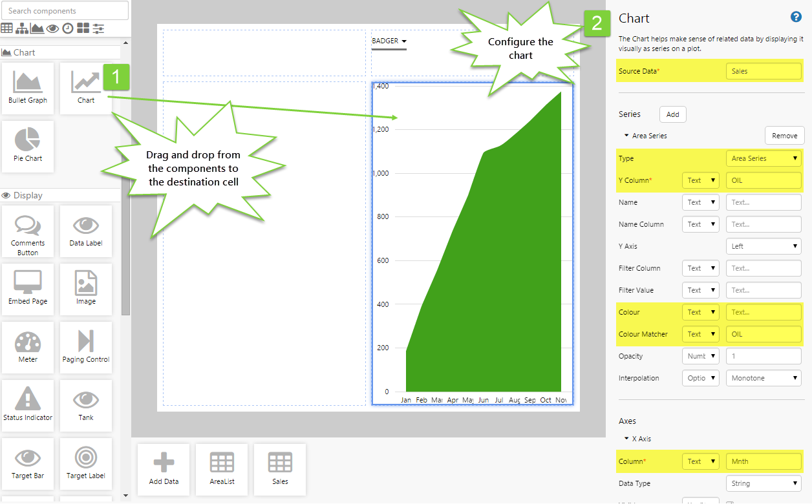Click the hierarchy category filter icon
812x504 pixels.
(x=22, y=28)
